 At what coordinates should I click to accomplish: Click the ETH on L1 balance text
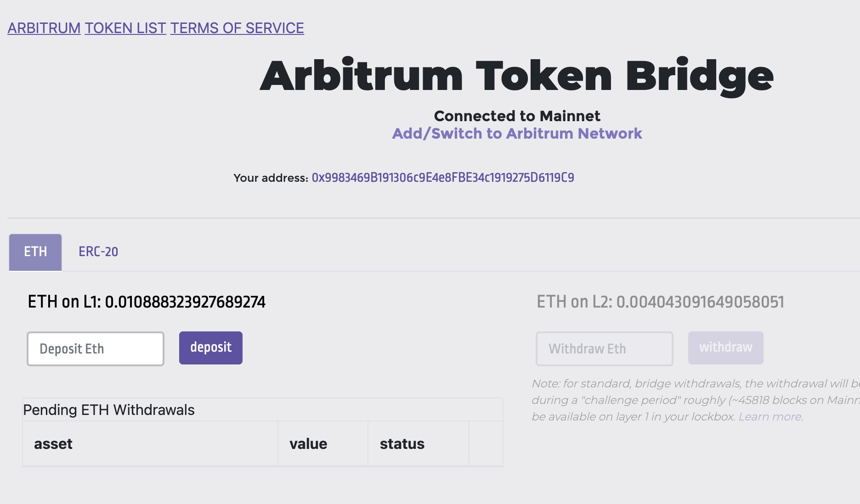[147, 302]
